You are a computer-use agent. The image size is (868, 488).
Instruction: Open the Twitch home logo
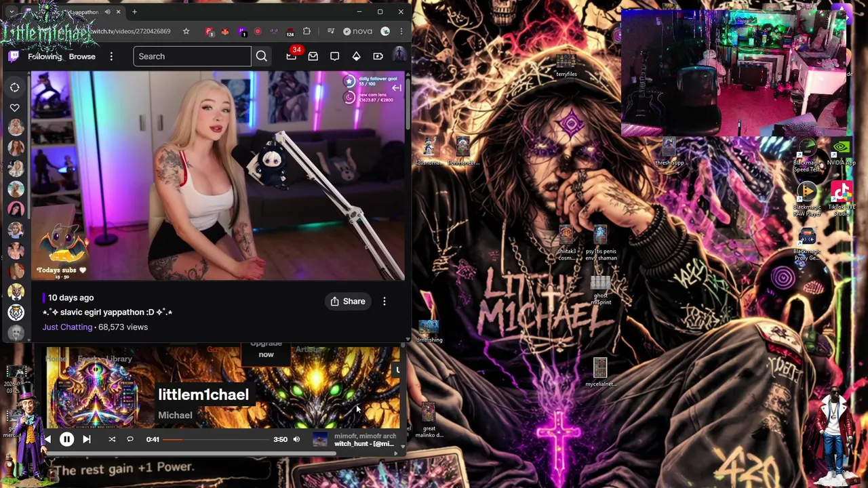click(x=14, y=56)
